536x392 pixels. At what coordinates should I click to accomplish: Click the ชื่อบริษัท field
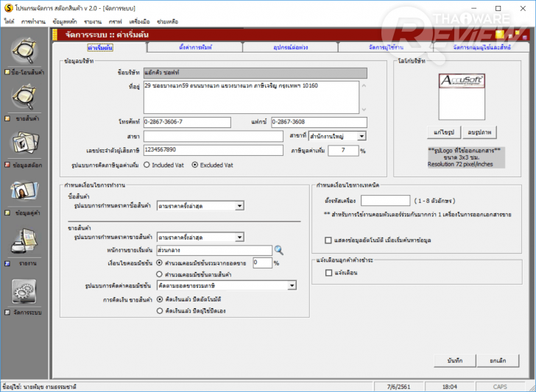255,73
